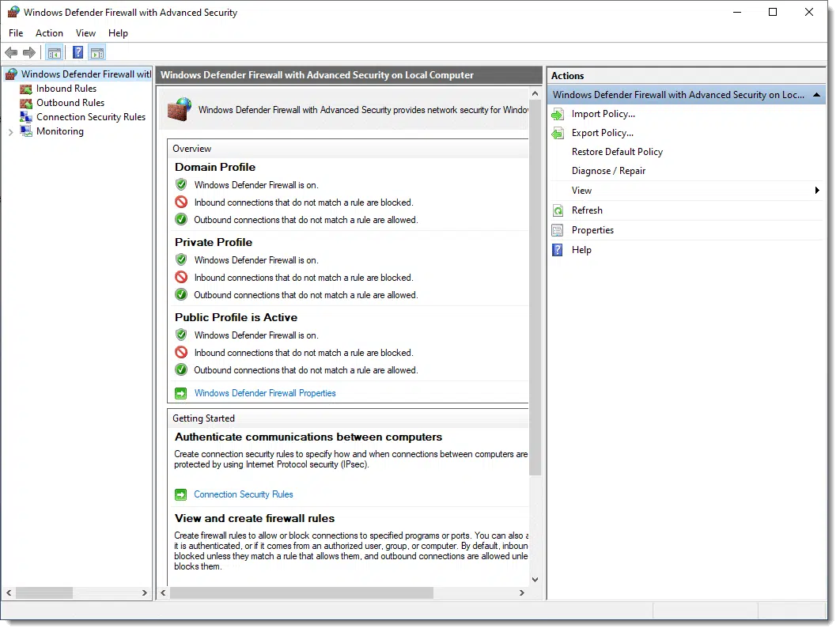This screenshot has height=632, width=840.
Task: Click the Private Profile heading
Action: (214, 242)
